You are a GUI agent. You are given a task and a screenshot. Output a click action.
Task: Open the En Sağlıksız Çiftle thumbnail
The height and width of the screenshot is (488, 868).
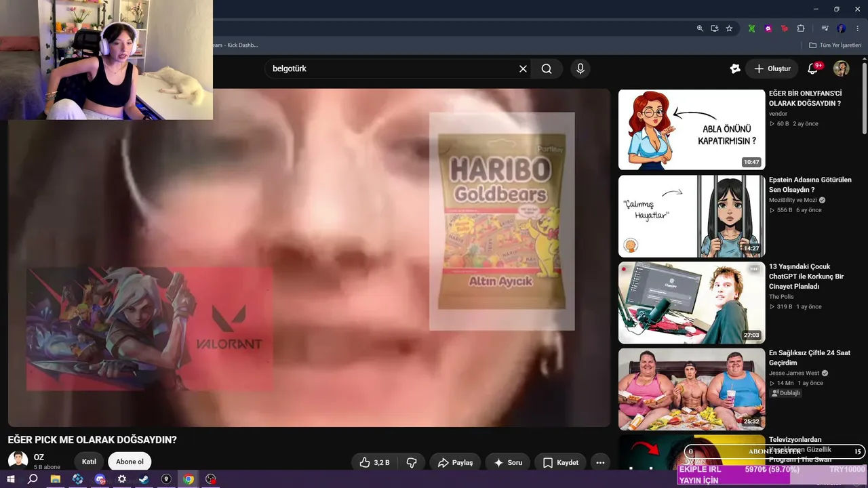point(692,390)
